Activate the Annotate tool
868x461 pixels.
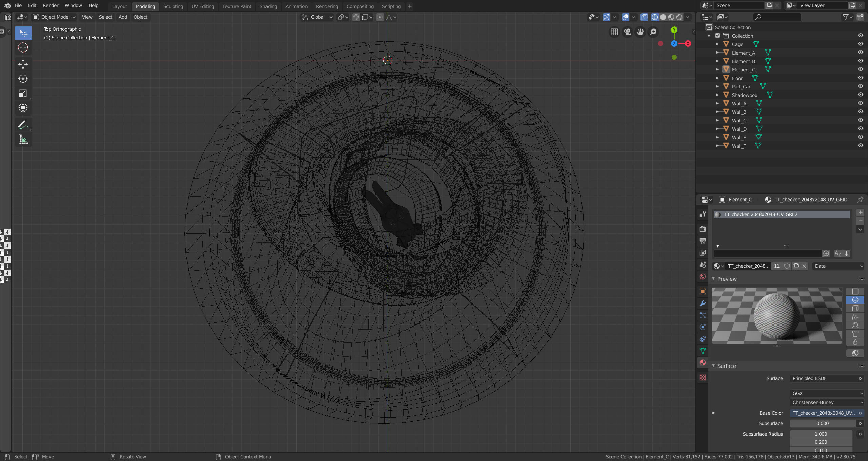[23, 125]
